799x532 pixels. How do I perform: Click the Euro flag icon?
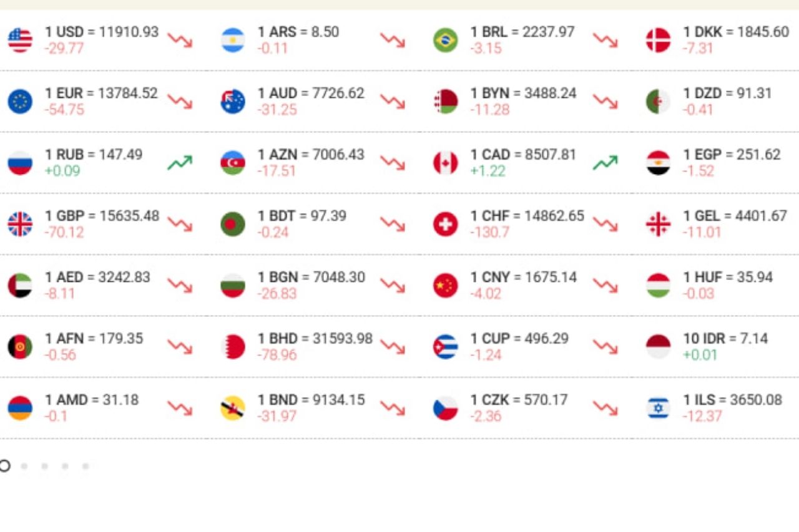tap(20, 101)
